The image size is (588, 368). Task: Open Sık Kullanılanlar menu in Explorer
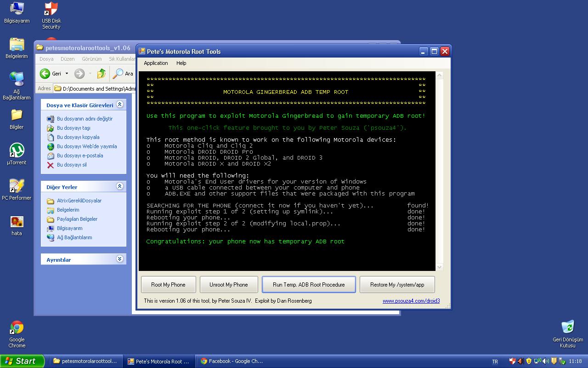(x=122, y=59)
